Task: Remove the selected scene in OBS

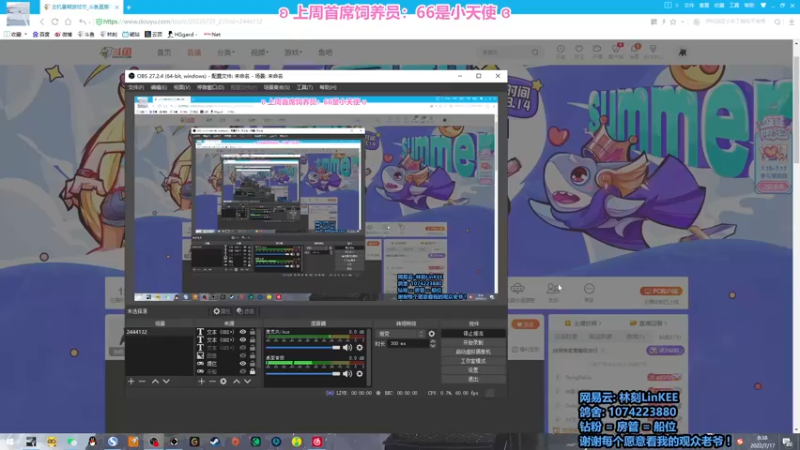Action: point(142,381)
